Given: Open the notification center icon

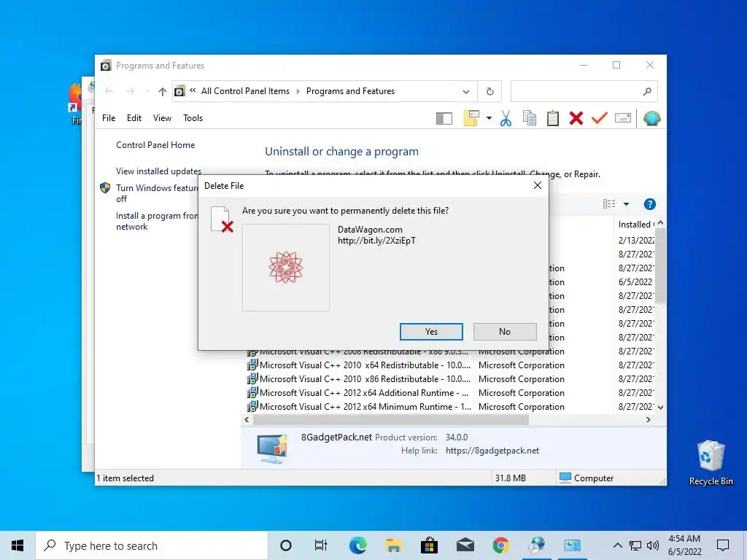Looking at the screenshot, I should click(x=723, y=545).
